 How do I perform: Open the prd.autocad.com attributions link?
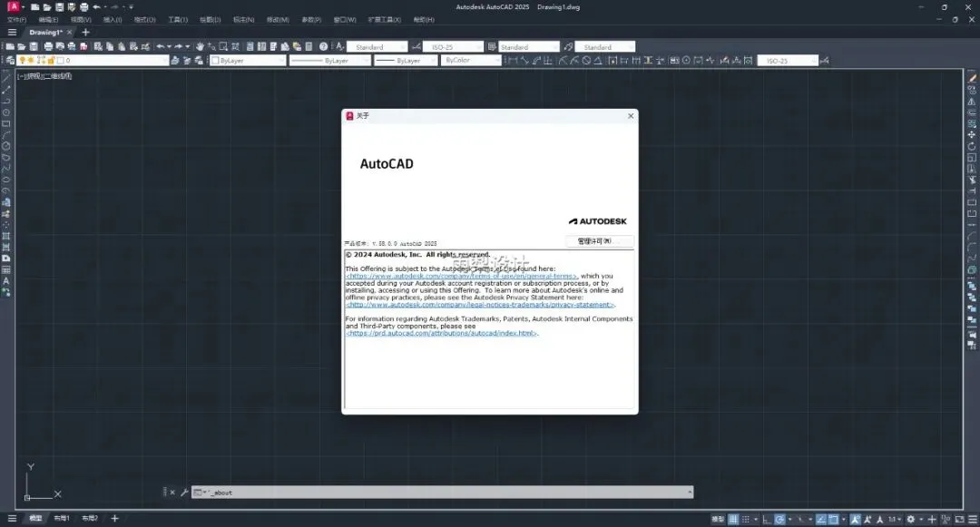pyautogui.click(x=441, y=334)
